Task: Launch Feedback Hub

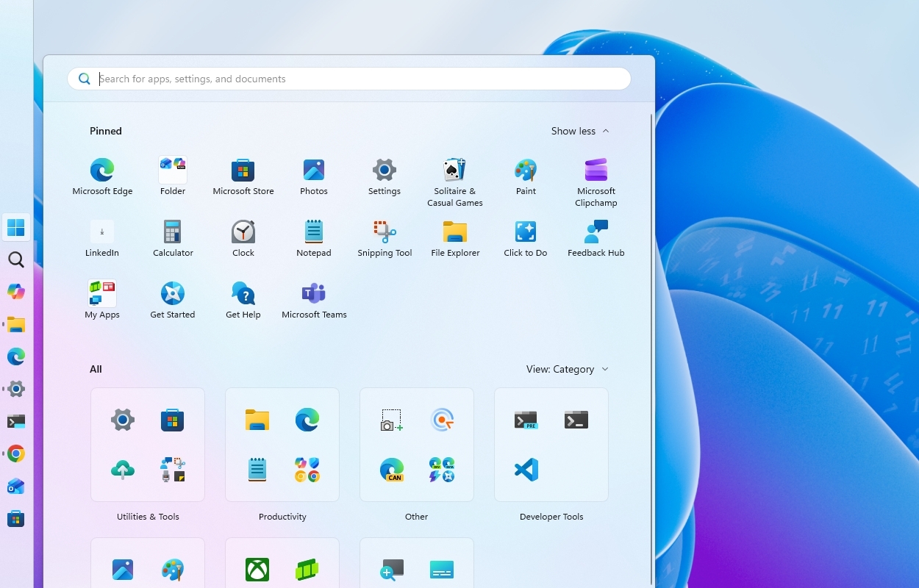Action: click(x=596, y=239)
